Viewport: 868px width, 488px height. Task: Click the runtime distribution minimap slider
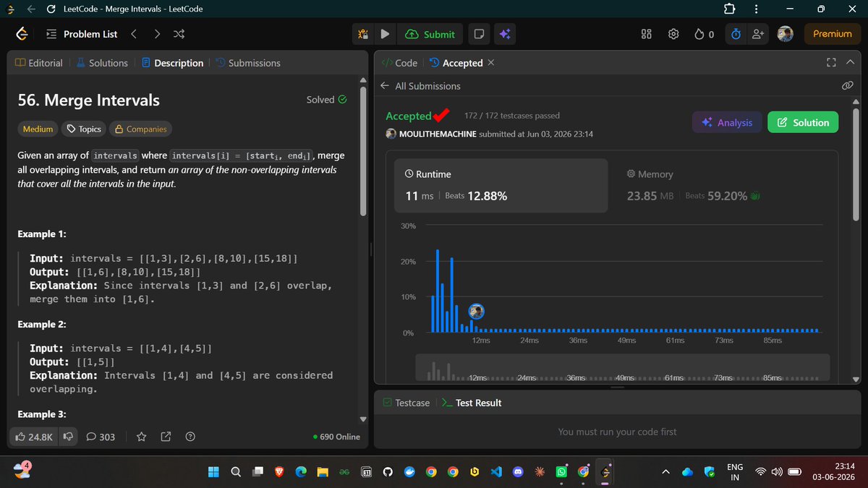[x=622, y=369]
